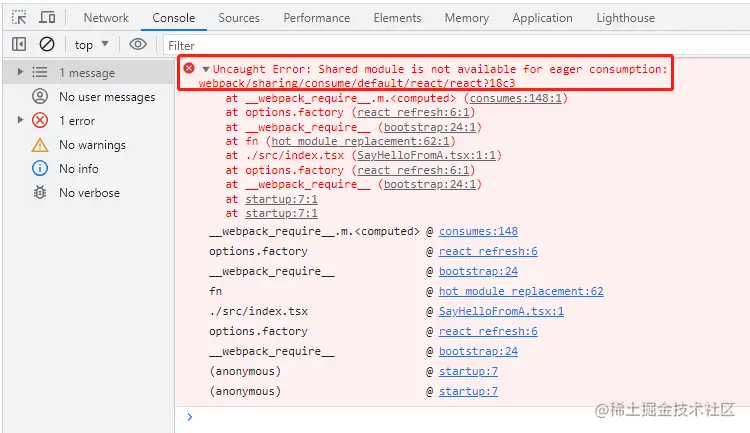Click the webpack/sharing/consume/default/react/react?18c3 text
The width and height of the screenshot is (750, 433).
click(x=357, y=83)
